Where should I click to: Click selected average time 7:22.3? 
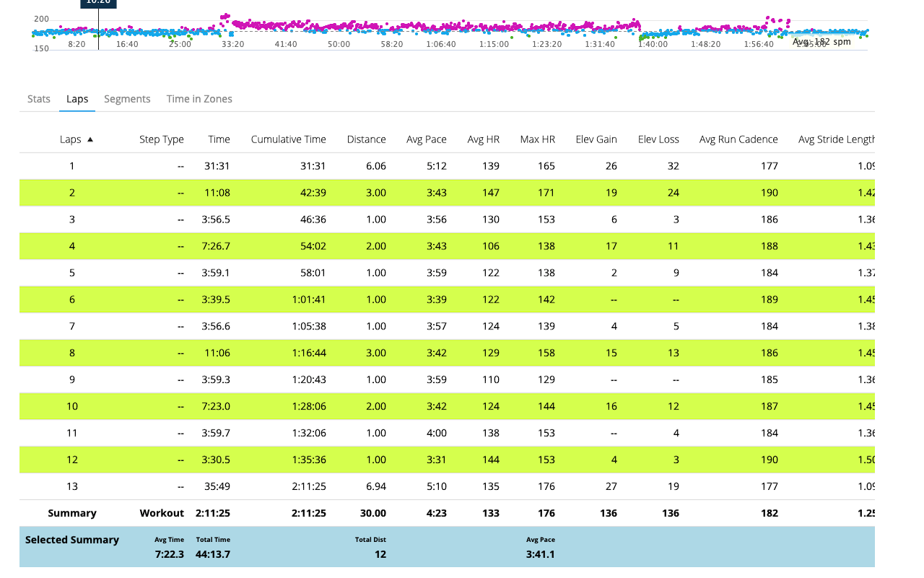point(170,555)
